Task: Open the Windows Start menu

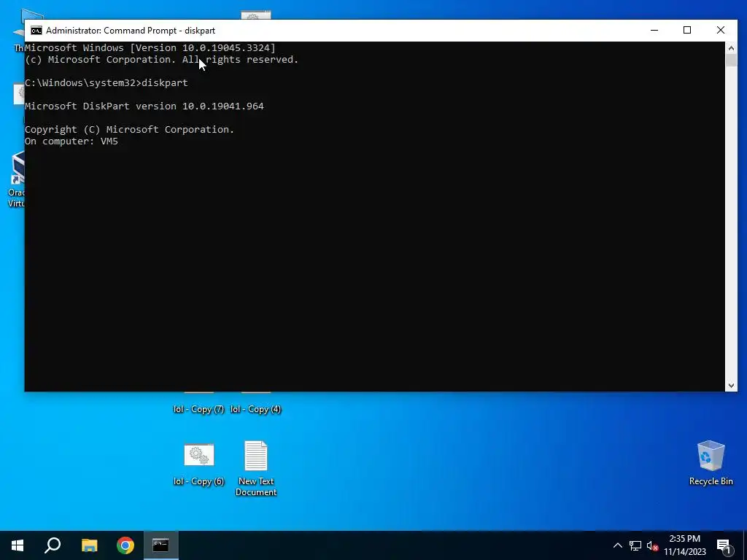Action: coord(18,545)
